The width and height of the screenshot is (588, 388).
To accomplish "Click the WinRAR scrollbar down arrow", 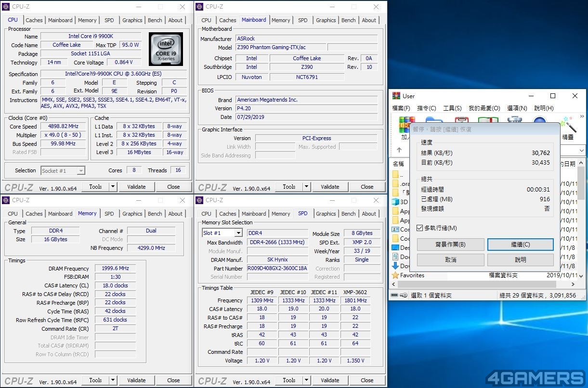I will click(x=581, y=277).
